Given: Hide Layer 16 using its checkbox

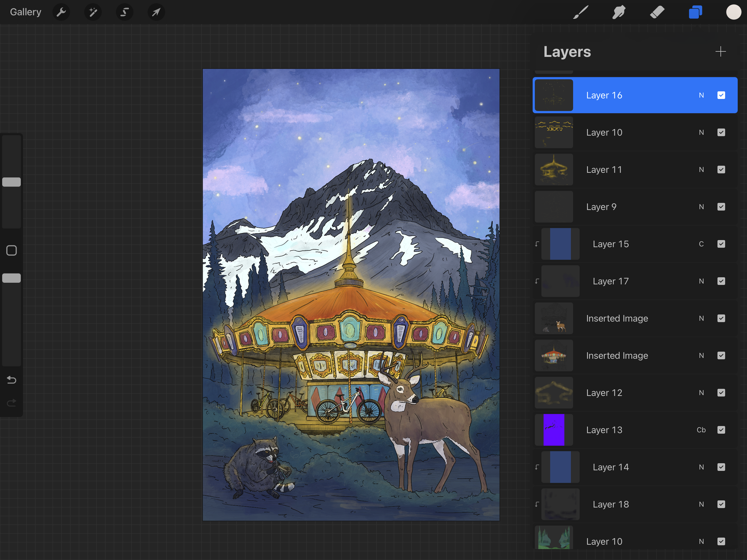Looking at the screenshot, I should [x=721, y=95].
